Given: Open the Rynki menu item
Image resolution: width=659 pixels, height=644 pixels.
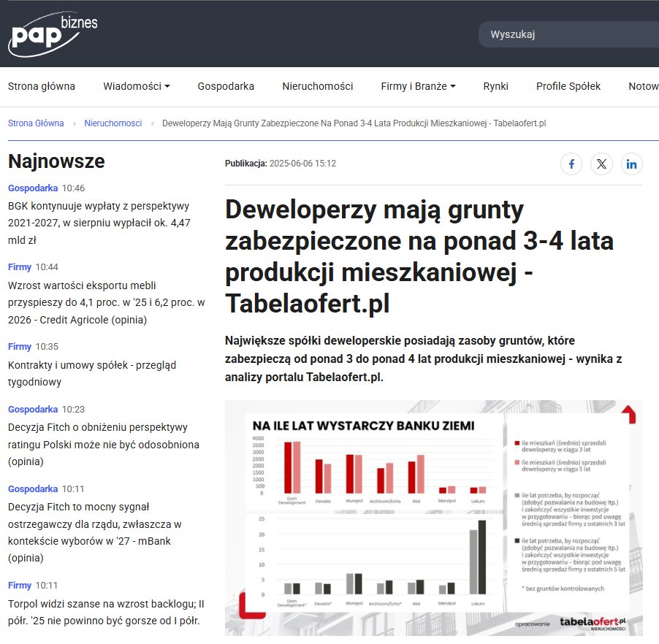Looking at the screenshot, I should 495,86.
